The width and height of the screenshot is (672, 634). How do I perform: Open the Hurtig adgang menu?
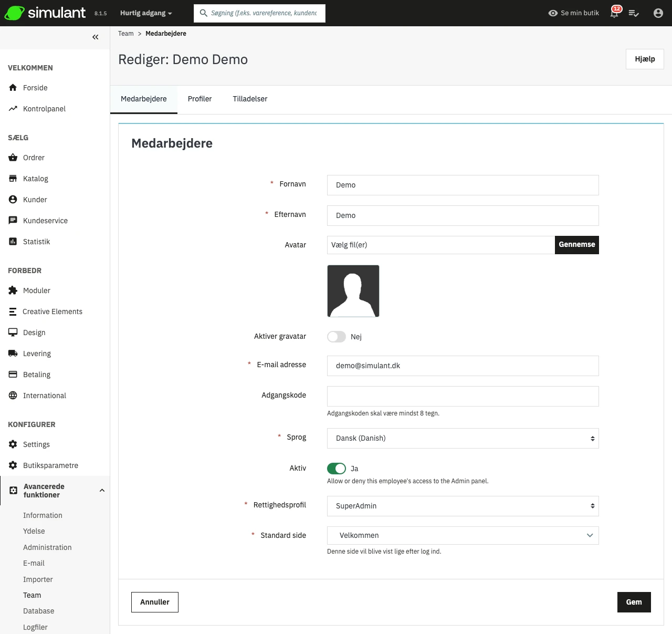(146, 13)
